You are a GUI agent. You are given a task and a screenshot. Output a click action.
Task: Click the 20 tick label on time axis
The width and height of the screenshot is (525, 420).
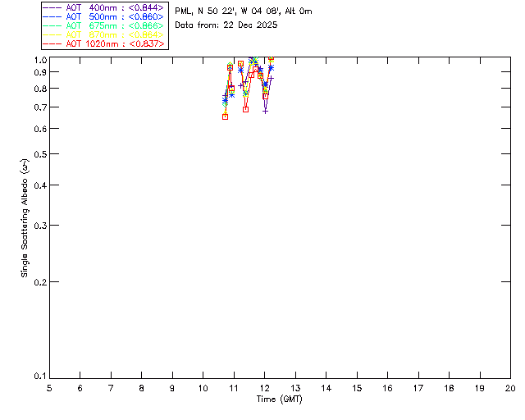[x=510, y=389]
